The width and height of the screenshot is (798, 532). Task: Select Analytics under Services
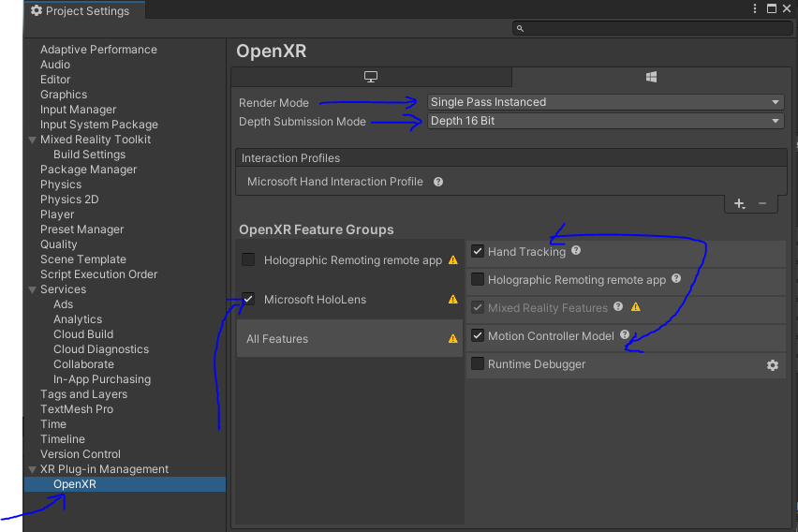pos(78,319)
